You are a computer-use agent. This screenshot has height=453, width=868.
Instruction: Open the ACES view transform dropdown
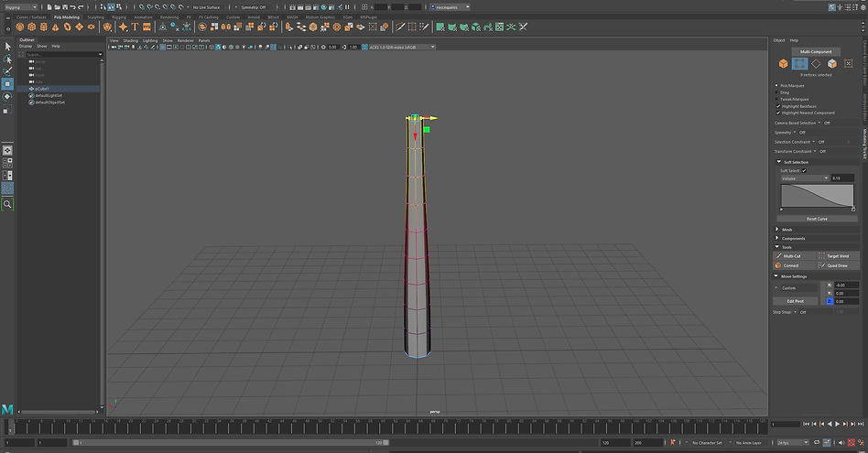(x=403, y=47)
